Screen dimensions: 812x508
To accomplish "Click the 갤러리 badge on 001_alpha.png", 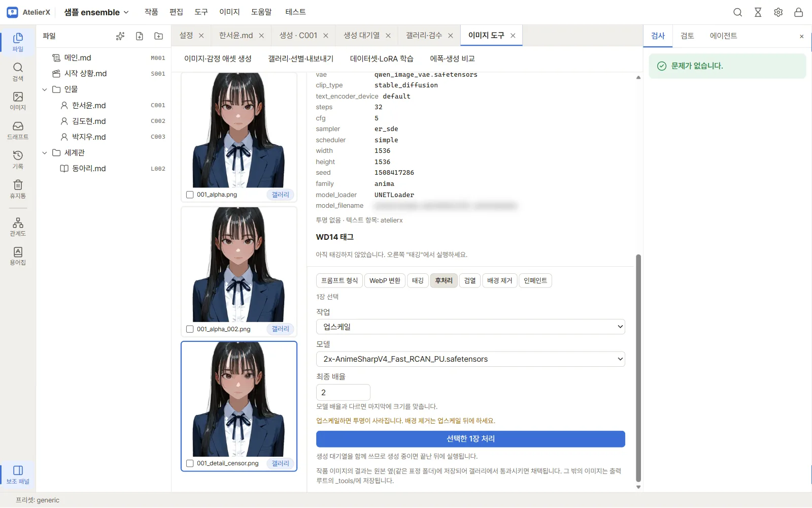I will [x=280, y=195].
